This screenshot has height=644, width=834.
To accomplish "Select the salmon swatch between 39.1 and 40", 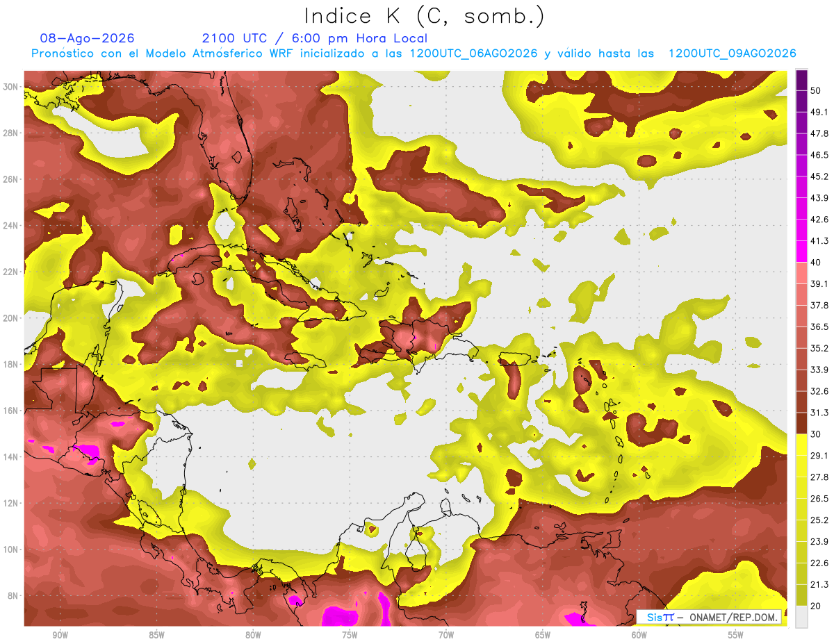I will [801, 273].
